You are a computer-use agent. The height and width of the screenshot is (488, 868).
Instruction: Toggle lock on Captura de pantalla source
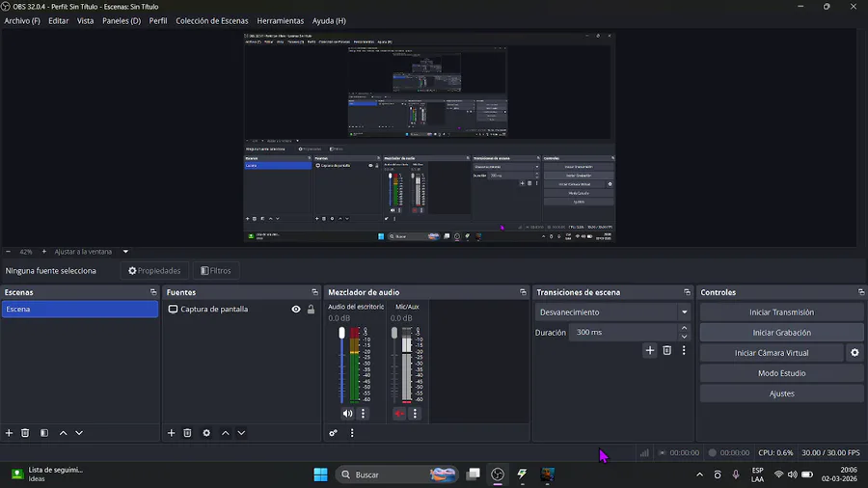point(312,310)
